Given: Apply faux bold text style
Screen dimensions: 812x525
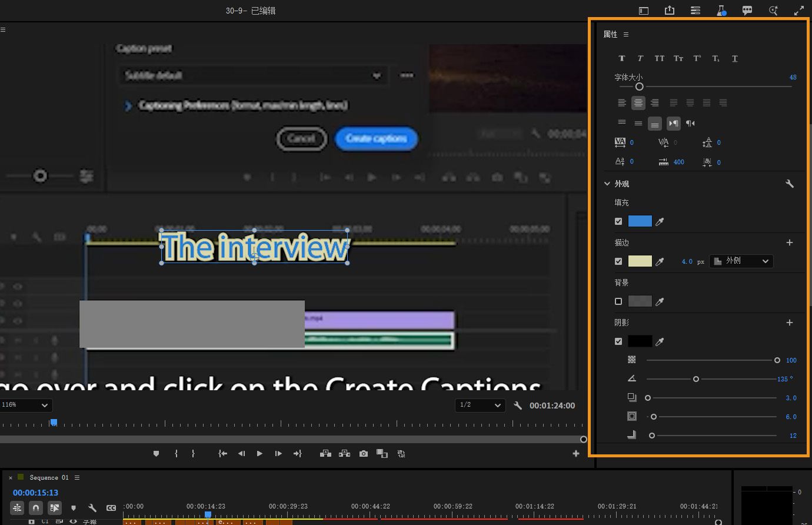Looking at the screenshot, I should [621, 58].
